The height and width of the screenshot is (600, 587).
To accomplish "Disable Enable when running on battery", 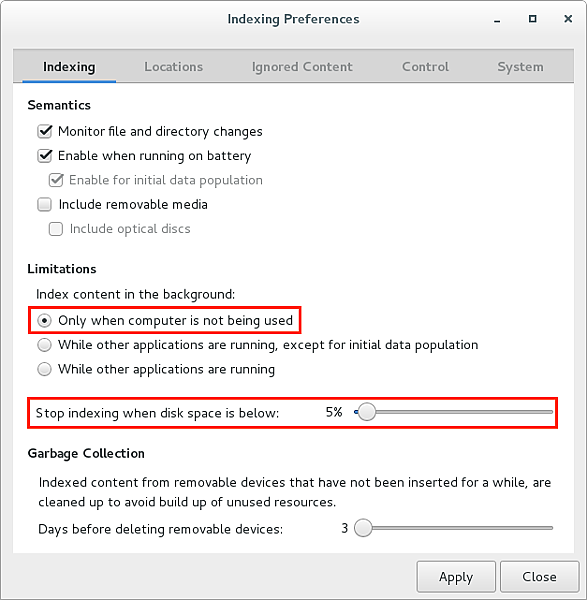I will (44, 156).
